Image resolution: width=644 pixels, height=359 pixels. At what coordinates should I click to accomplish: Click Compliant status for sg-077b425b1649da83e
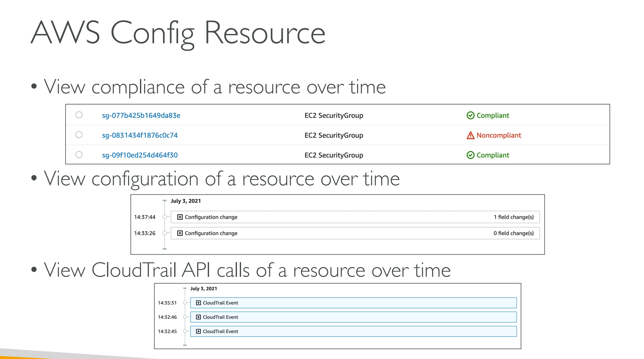(x=493, y=115)
